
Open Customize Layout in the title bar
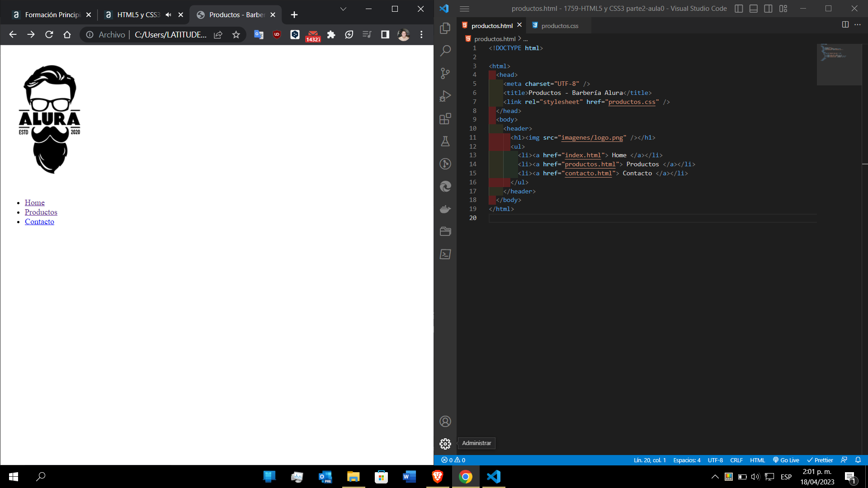[x=783, y=9]
